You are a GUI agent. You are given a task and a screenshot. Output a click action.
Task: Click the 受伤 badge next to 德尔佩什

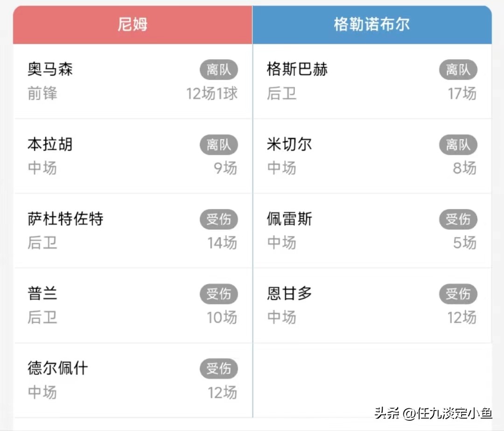pyautogui.click(x=219, y=368)
